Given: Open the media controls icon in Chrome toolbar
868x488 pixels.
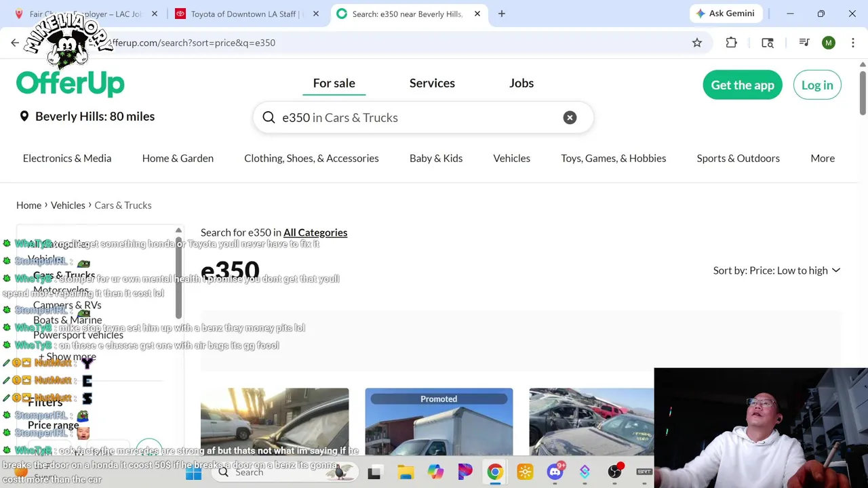Looking at the screenshot, I should (x=804, y=43).
